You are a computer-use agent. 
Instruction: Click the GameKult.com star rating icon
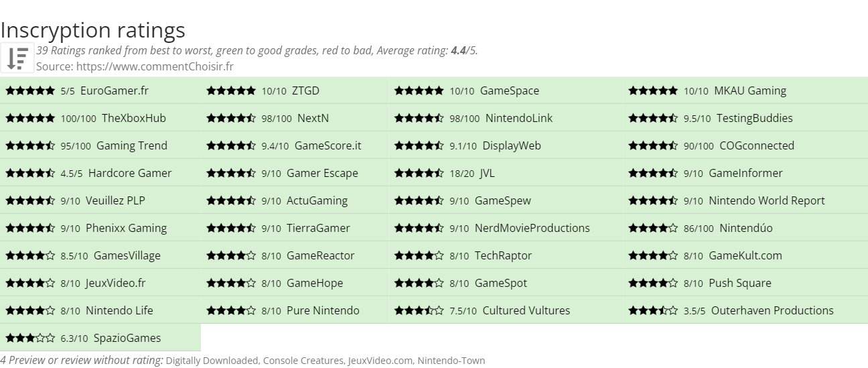click(x=652, y=255)
